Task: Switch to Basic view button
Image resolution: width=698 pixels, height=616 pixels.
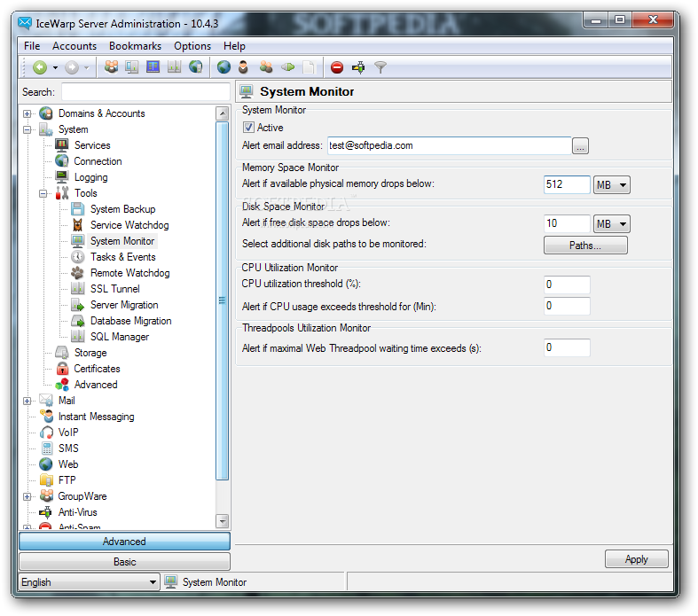Action: coord(124,562)
